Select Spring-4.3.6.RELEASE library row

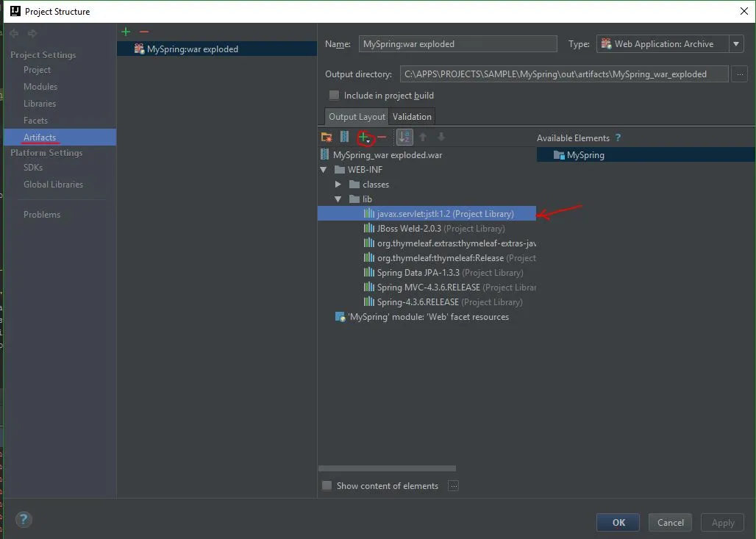pos(427,301)
